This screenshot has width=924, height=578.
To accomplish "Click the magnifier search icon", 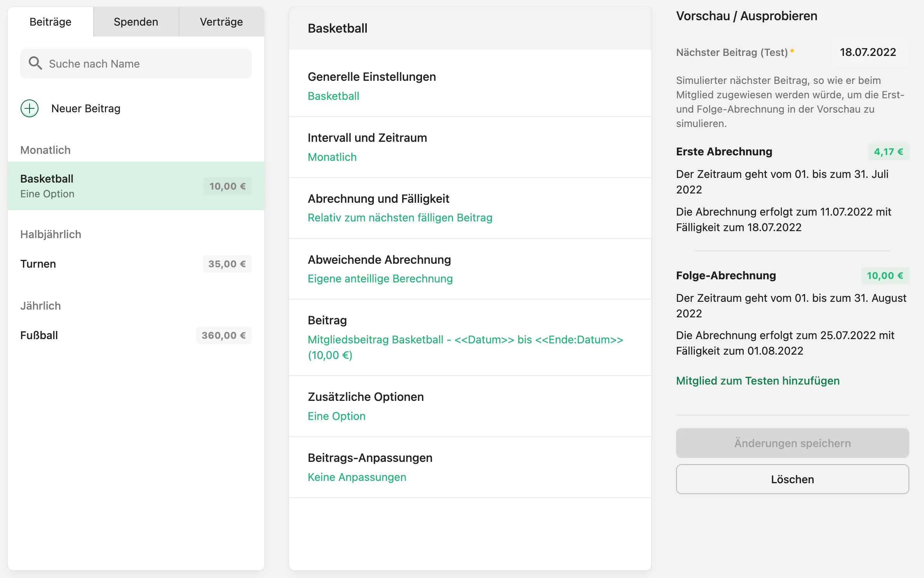I will (35, 63).
